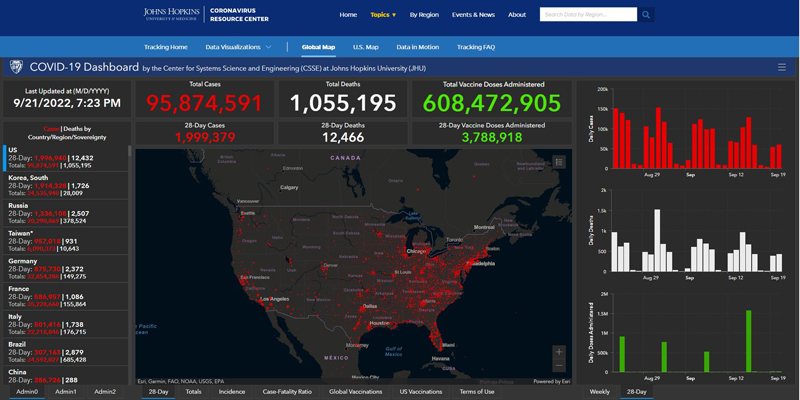Toggle the red Cases sort label
This screenshot has width=800, height=400.
(53, 129)
